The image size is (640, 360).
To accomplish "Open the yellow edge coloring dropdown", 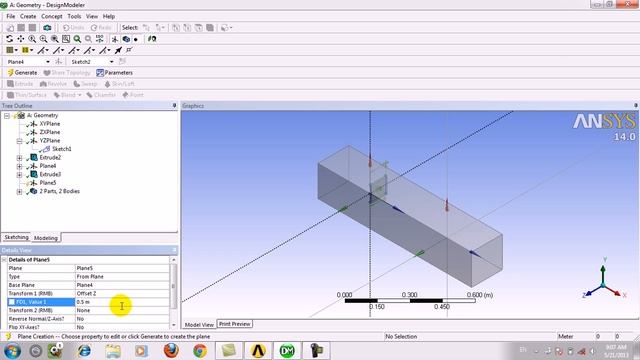I will point(27,50).
